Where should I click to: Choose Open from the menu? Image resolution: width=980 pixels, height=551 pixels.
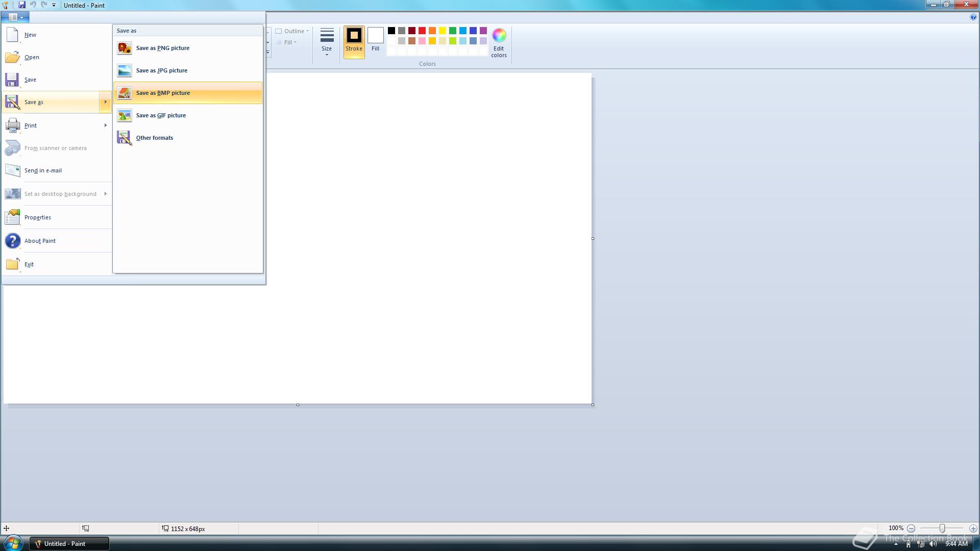pyautogui.click(x=57, y=57)
